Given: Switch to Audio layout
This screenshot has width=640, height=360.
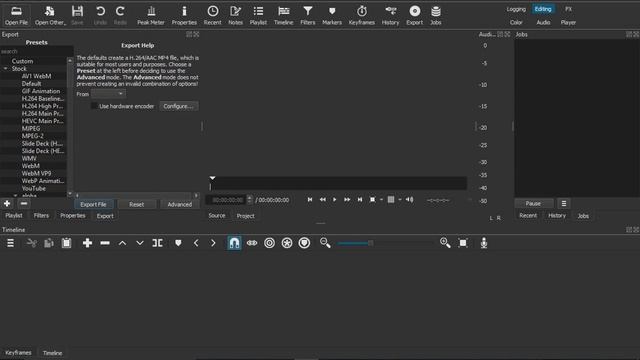Looking at the screenshot, I should (543, 22).
